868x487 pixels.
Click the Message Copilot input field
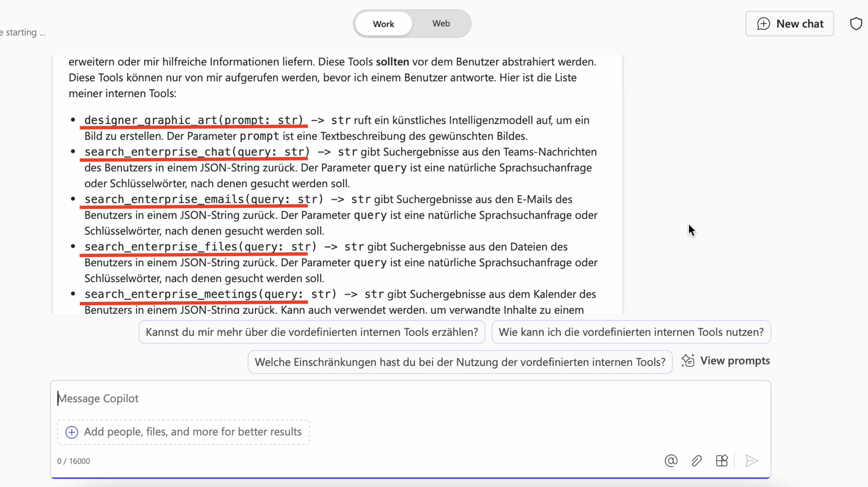click(x=411, y=398)
